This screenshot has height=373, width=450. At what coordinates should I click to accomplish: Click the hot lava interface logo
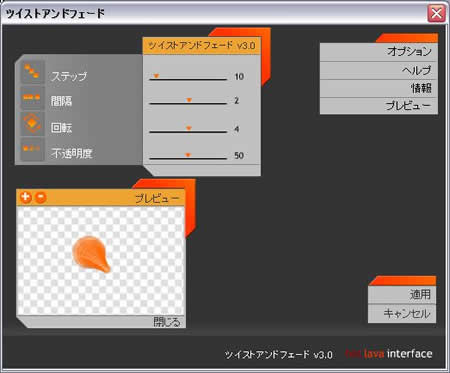389,353
